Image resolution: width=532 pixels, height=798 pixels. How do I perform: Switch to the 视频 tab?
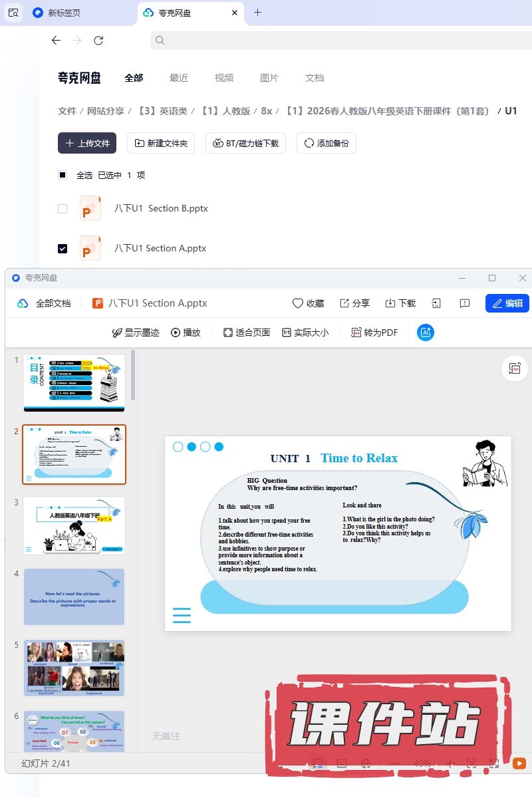[x=224, y=78]
